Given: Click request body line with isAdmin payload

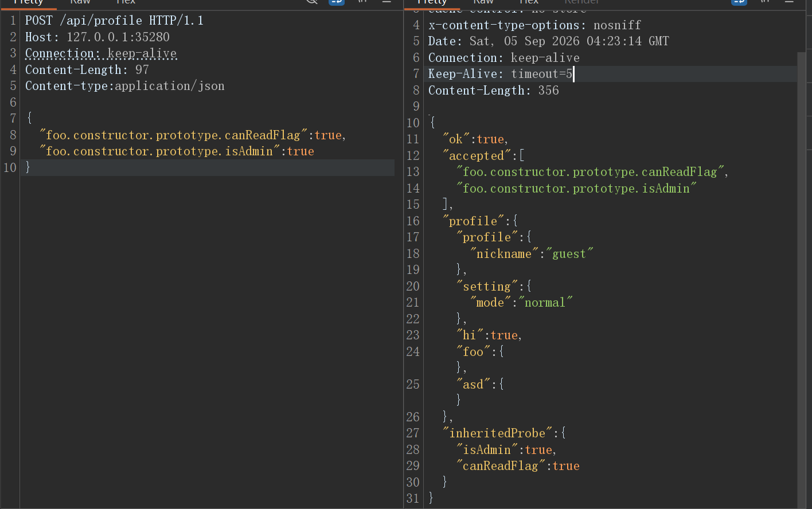Looking at the screenshot, I should tap(177, 151).
